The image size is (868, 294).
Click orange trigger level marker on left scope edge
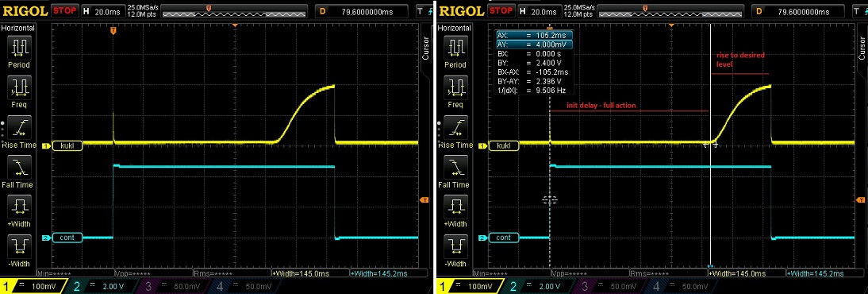[424, 199]
